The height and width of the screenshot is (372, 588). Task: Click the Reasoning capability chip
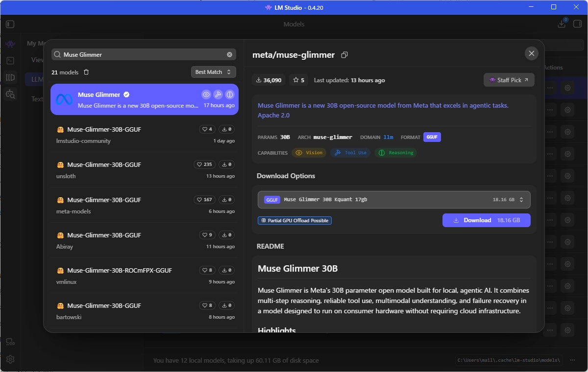point(395,153)
